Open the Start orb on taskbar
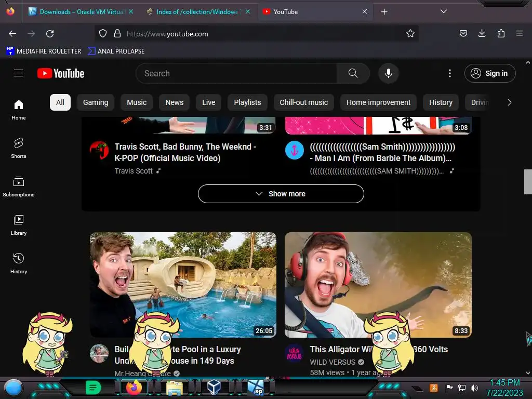 click(14, 388)
